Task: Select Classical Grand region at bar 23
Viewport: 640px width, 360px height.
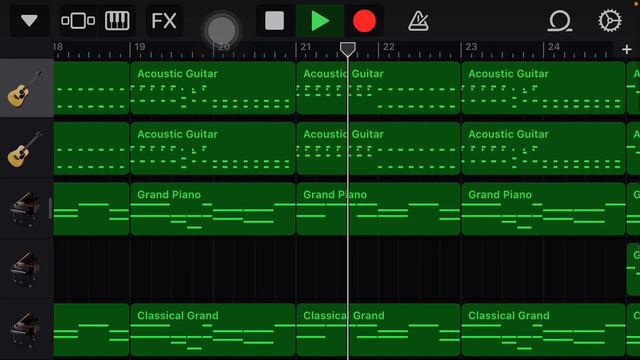Action: coord(543,329)
